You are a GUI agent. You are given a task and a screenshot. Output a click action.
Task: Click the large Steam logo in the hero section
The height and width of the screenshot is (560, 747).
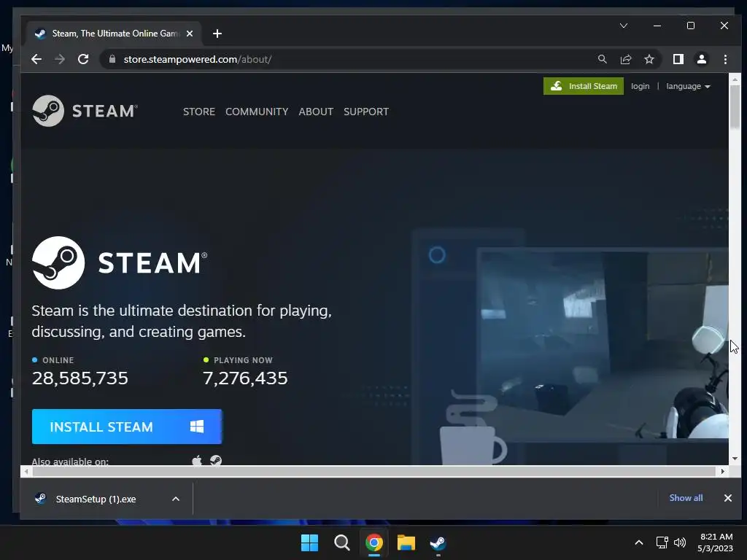point(120,262)
